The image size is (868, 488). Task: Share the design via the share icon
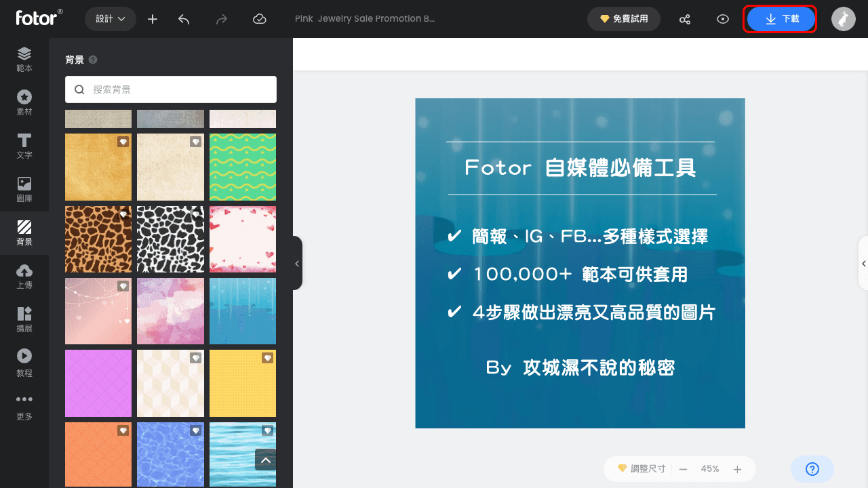pyautogui.click(x=685, y=19)
